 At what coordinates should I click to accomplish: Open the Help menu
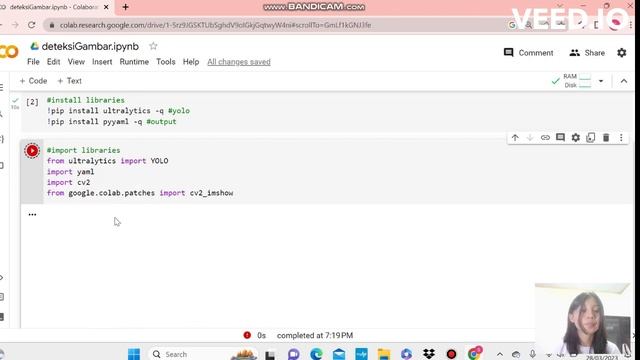(x=191, y=62)
